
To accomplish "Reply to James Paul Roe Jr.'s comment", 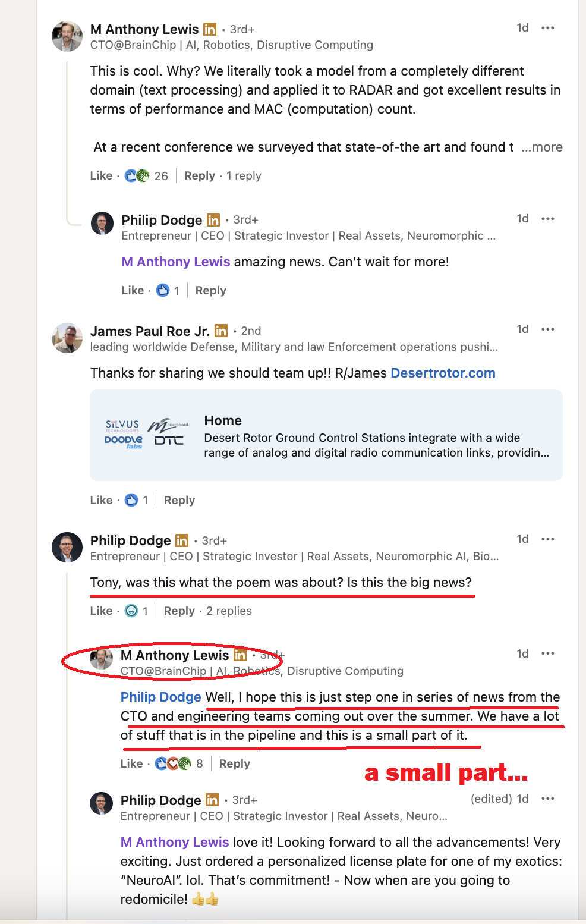I will (179, 501).
